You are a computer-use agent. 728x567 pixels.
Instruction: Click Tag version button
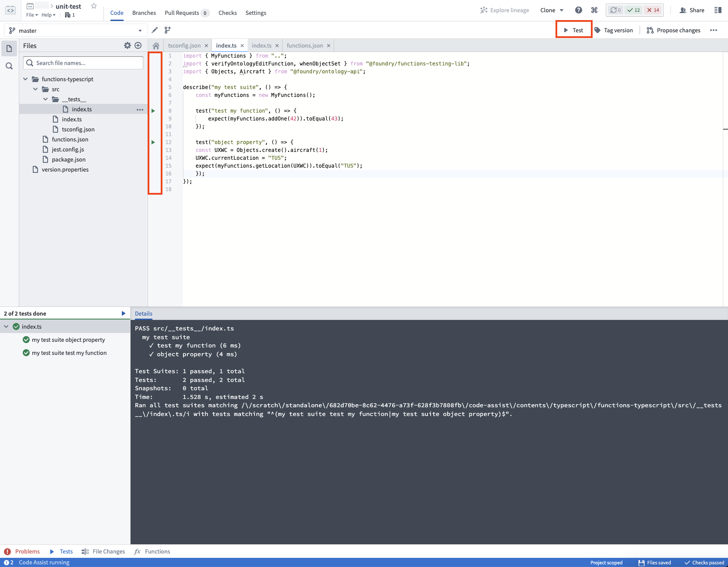614,30
